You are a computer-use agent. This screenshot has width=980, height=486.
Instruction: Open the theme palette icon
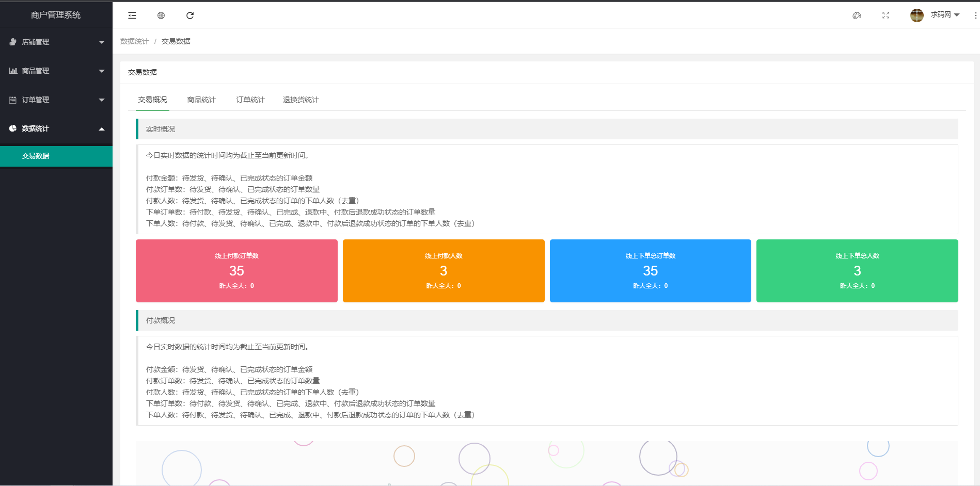(x=857, y=15)
